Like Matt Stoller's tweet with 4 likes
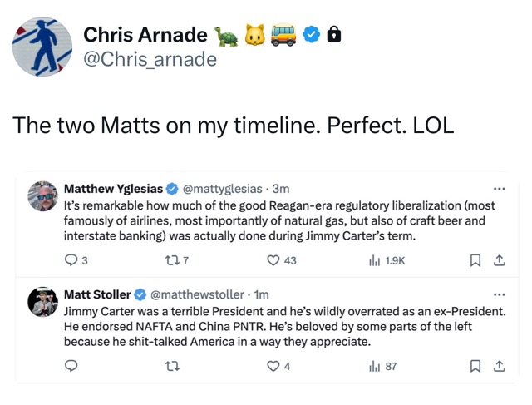 pyautogui.click(x=273, y=366)
